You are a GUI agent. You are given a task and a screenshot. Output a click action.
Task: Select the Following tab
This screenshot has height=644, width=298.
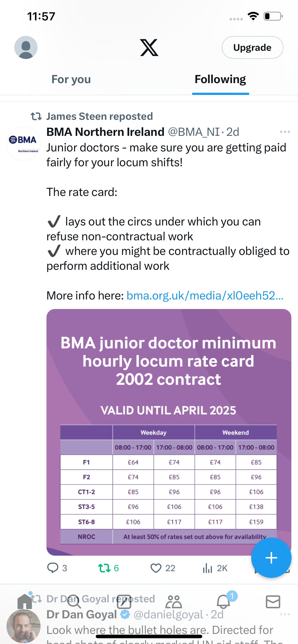coord(220,79)
